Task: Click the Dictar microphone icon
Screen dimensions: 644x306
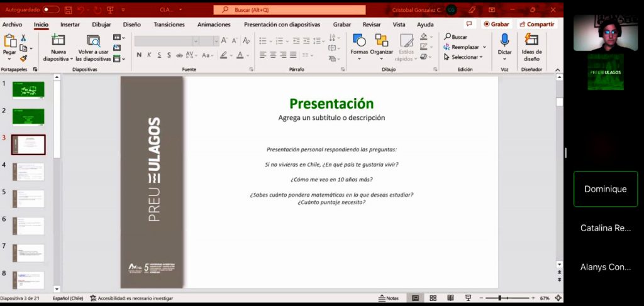Action: (504, 40)
